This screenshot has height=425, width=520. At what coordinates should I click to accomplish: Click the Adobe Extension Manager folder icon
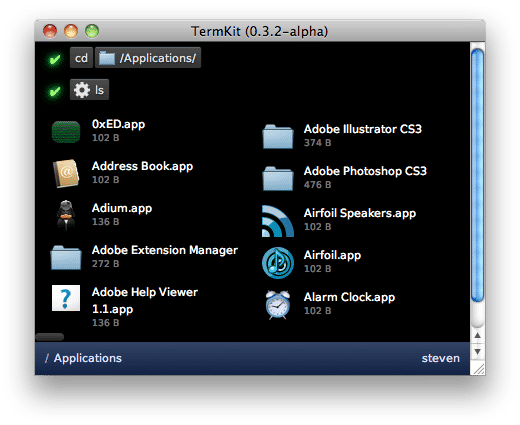click(x=66, y=257)
